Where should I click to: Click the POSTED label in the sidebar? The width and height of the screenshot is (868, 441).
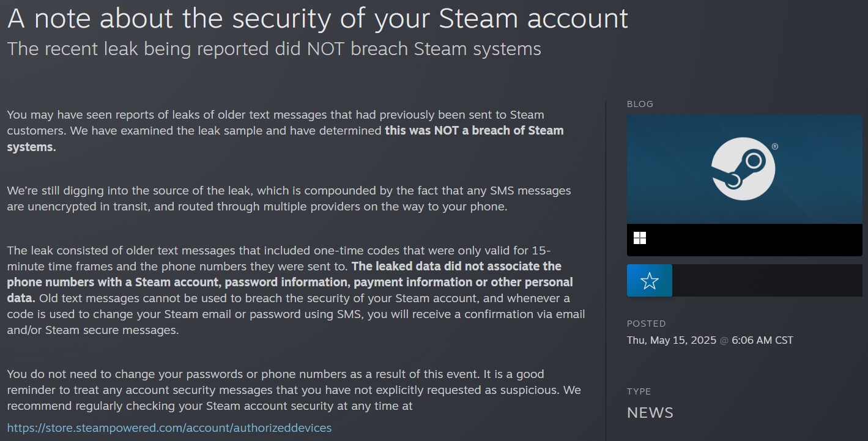tap(647, 324)
